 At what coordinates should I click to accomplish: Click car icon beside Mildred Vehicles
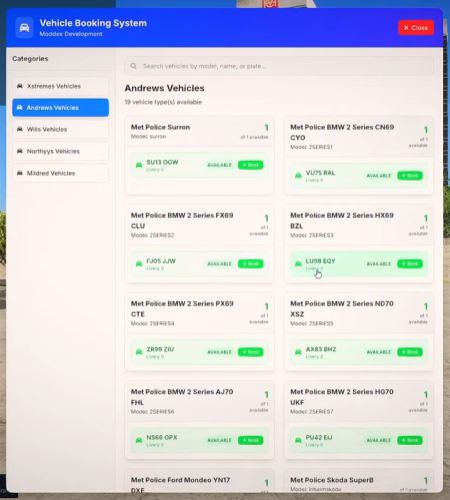click(20, 173)
